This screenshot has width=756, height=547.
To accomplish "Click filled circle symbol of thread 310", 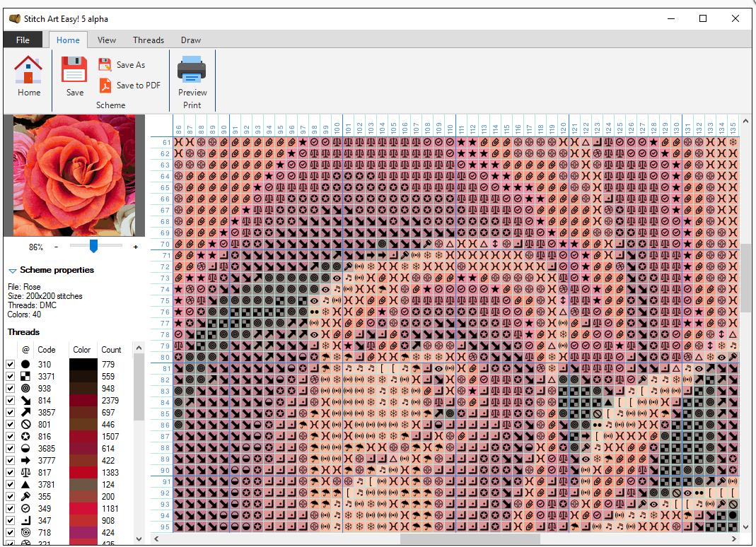I will click(25, 365).
